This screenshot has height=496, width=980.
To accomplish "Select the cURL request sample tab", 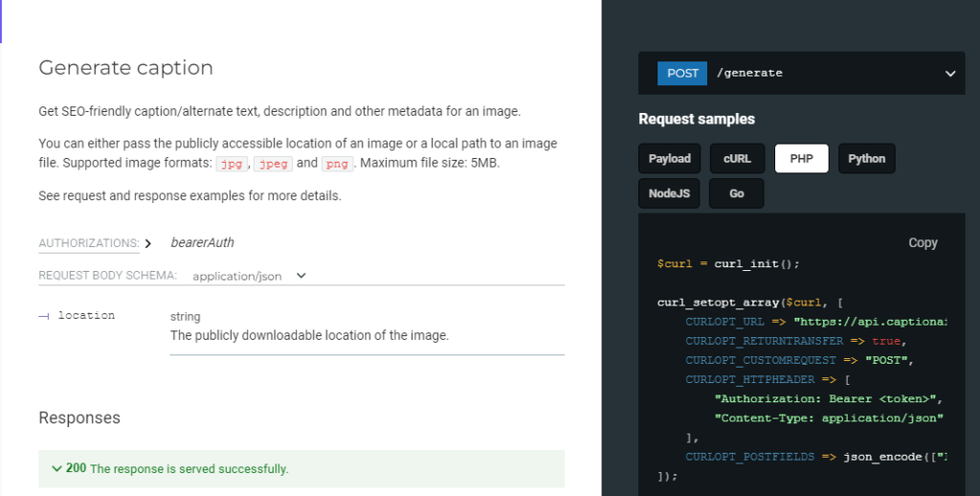I will (737, 159).
